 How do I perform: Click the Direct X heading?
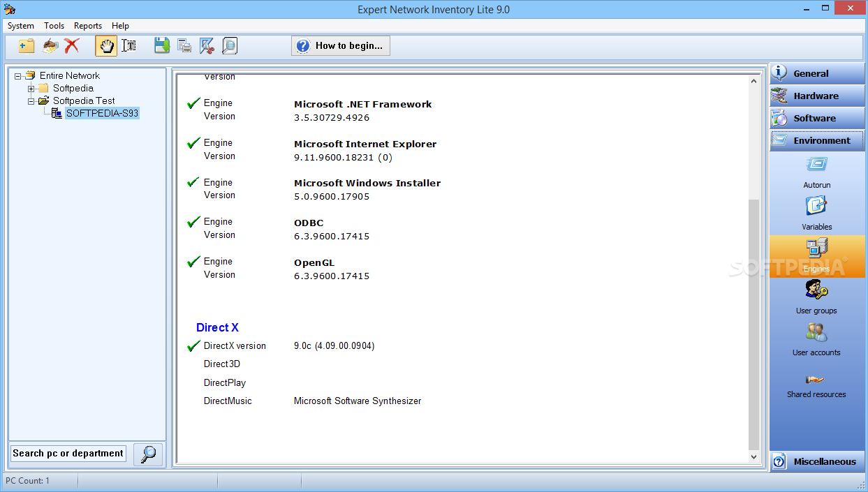[x=217, y=327]
